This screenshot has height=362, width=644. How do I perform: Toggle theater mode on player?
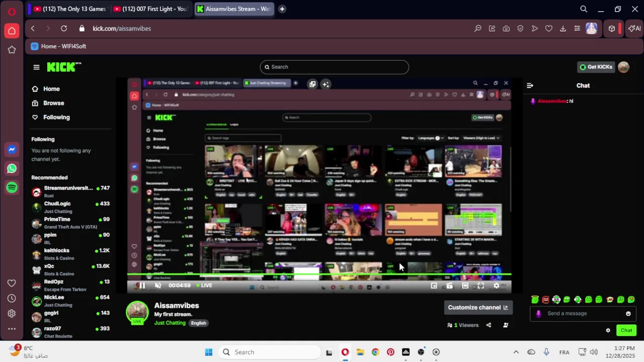(x=465, y=286)
